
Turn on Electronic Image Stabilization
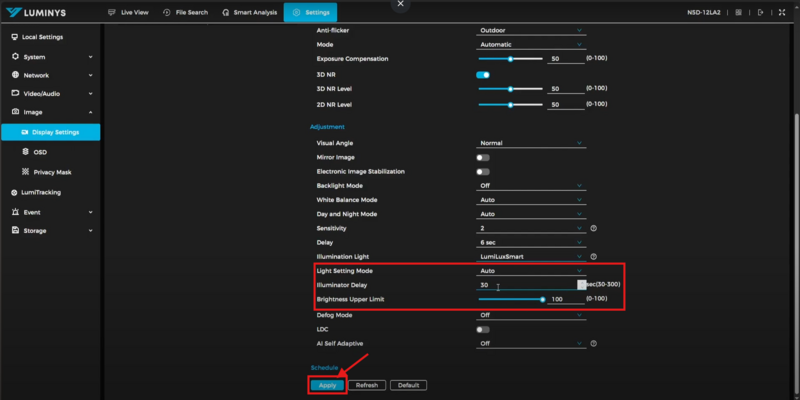pyautogui.click(x=483, y=172)
